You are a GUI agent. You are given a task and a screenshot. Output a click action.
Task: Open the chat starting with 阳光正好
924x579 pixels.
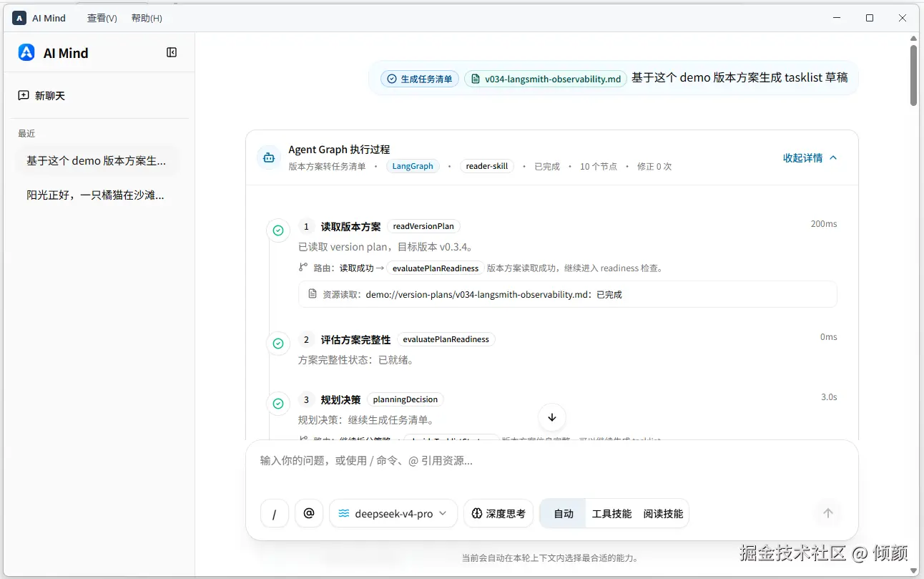tap(97, 195)
